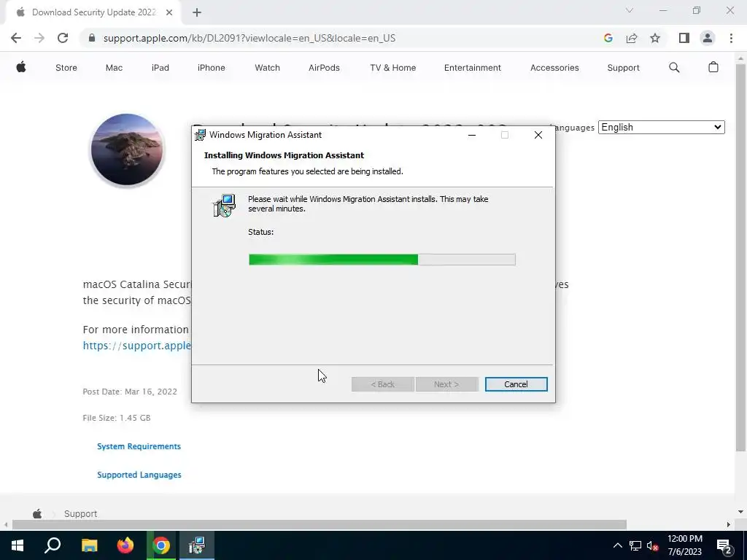The image size is (747, 560).
Task: Open the System Requirements link
Action: (x=139, y=446)
